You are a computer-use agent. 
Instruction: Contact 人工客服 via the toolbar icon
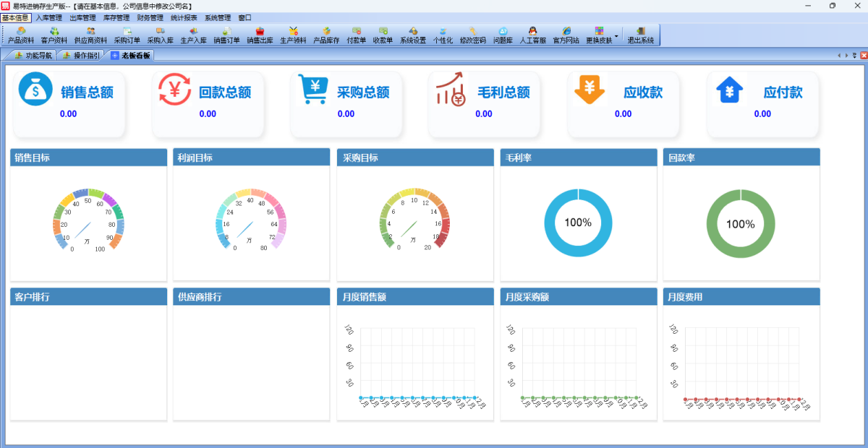532,35
